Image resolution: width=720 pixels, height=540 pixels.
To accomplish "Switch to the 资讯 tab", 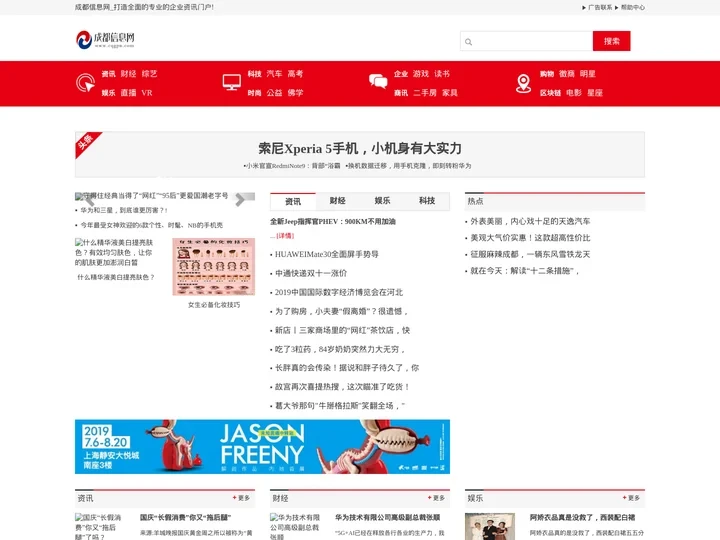I will [x=293, y=201].
